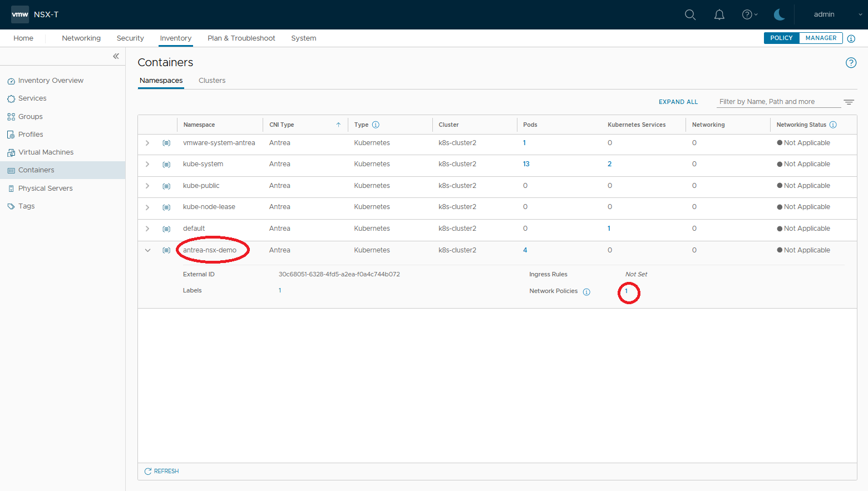Open Plan & Troubleshoot menu

point(241,38)
